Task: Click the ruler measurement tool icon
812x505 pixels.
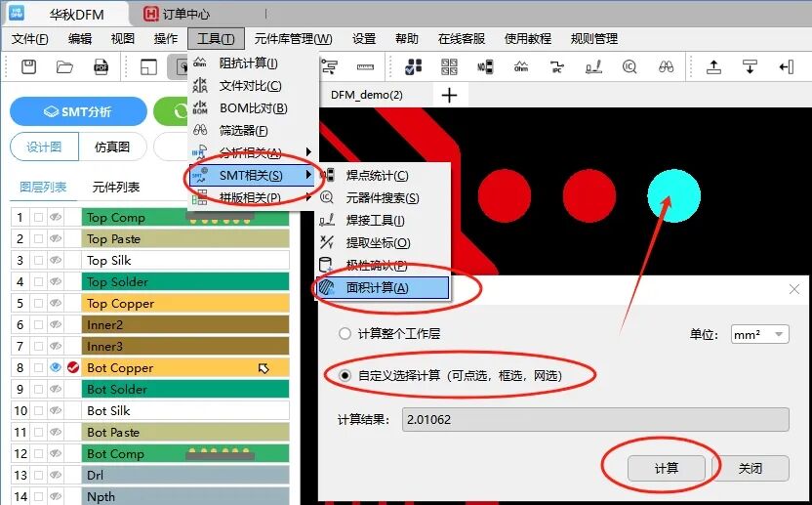Action: point(365,66)
